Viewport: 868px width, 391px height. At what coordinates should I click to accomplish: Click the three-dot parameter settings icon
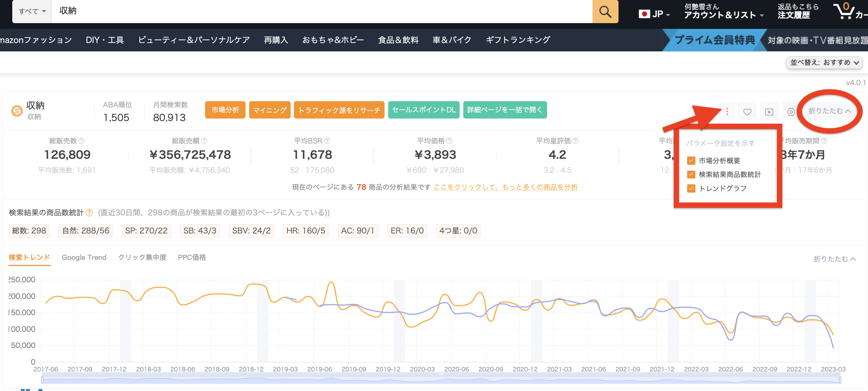coord(727,112)
